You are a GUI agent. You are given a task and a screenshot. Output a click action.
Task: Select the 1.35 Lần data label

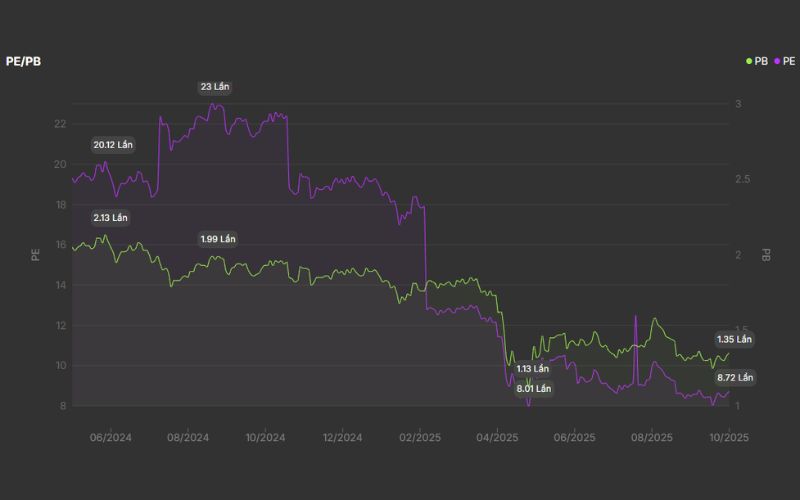tap(734, 339)
